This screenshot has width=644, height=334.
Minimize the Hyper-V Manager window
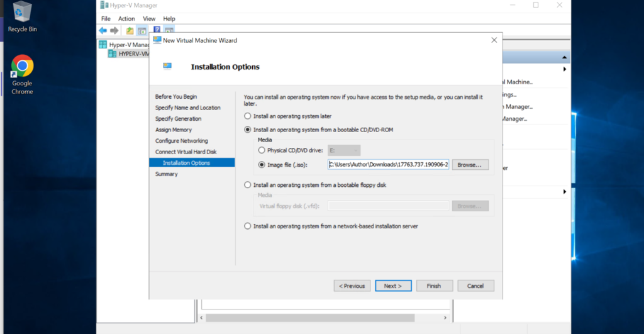[513, 5]
